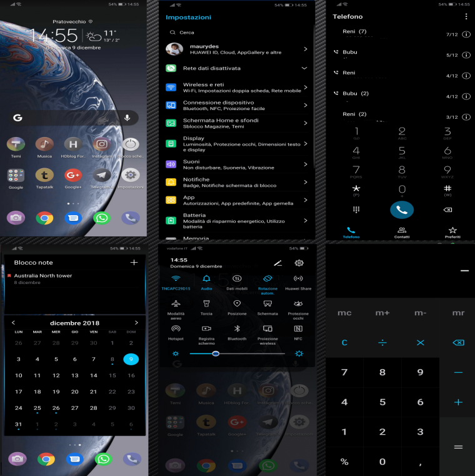Go to next month in calendar

[x=136, y=323]
